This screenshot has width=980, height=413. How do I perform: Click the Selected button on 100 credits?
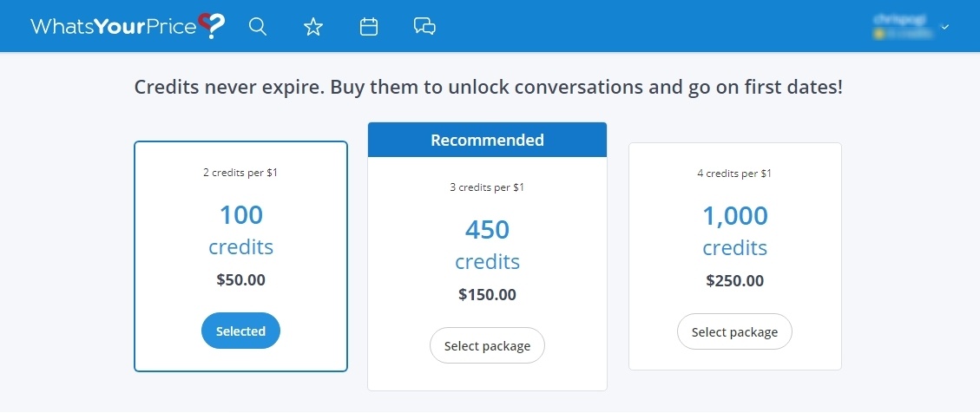pos(240,331)
